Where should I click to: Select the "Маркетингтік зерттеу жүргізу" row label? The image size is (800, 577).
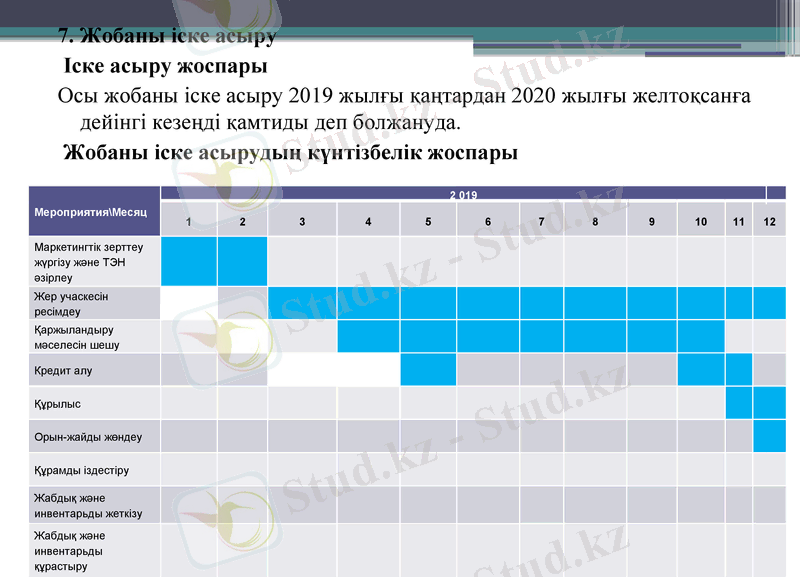pos(89,261)
